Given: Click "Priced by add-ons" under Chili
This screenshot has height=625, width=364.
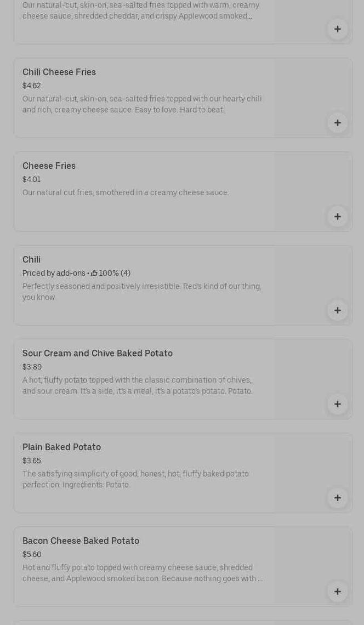Looking at the screenshot, I should (x=54, y=273).
